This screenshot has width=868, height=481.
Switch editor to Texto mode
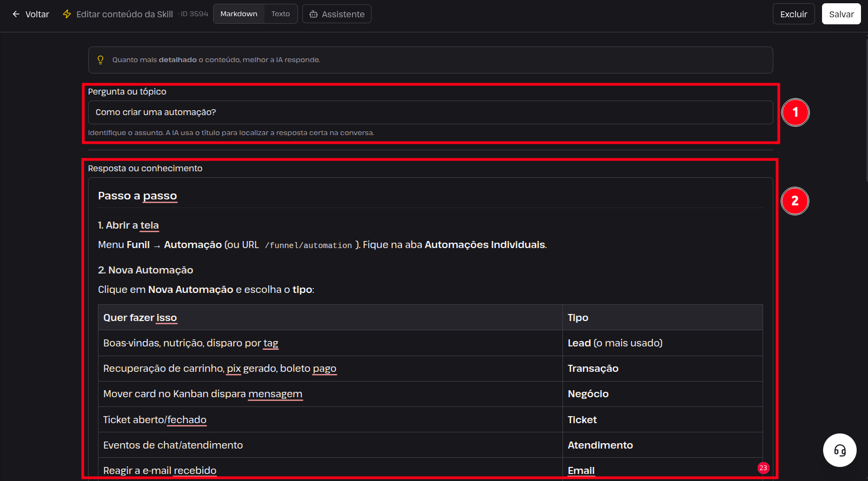click(x=281, y=14)
